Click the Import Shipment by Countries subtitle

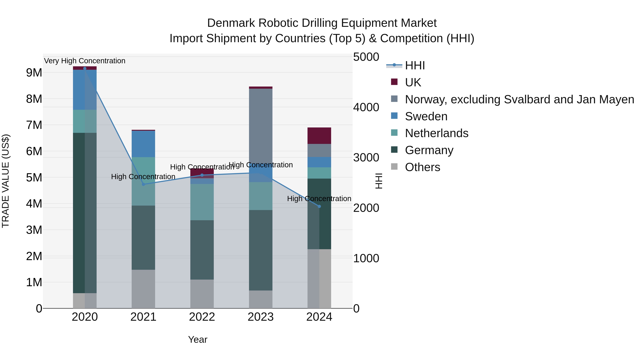point(322,38)
